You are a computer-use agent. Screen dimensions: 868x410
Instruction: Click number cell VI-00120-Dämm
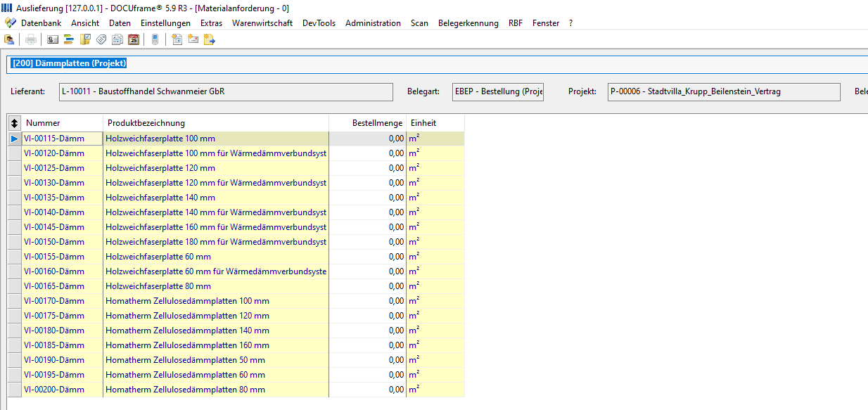point(63,153)
